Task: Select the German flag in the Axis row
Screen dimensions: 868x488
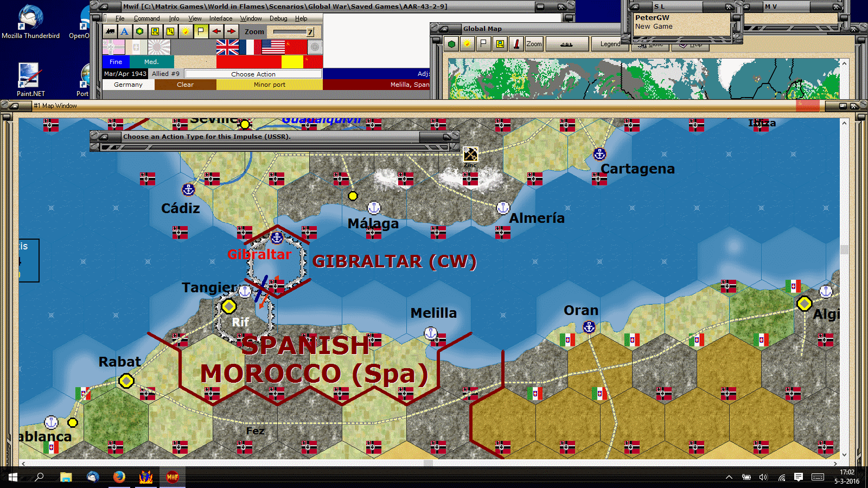Action: [x=113, y=47]
